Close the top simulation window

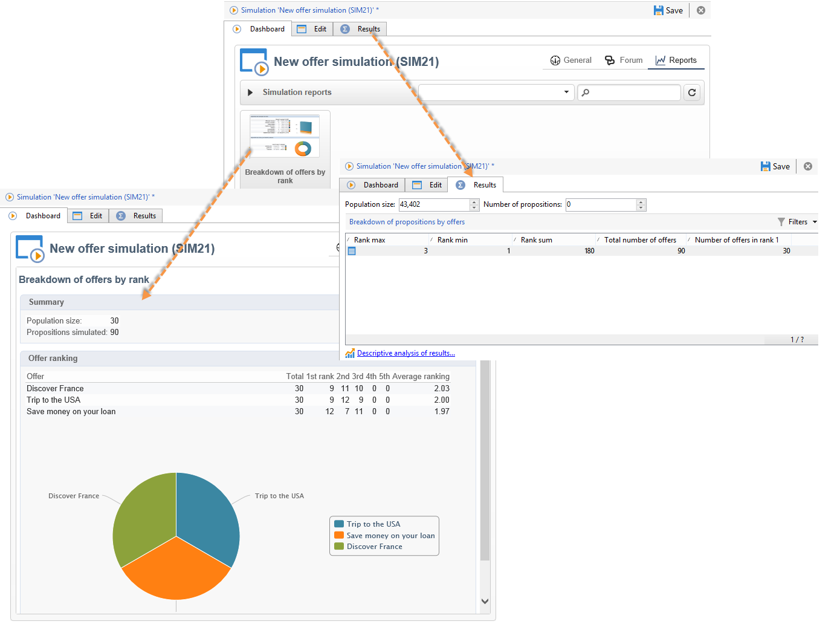(x=701, y=10)
